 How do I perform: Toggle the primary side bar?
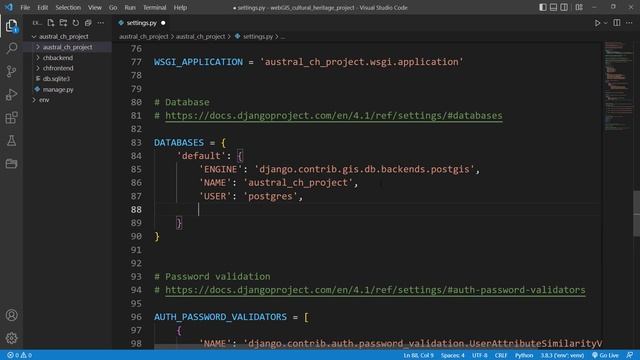[543, 7]
